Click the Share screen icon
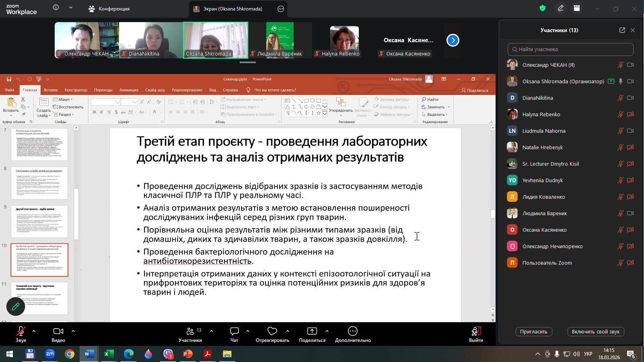 point(312,331)
